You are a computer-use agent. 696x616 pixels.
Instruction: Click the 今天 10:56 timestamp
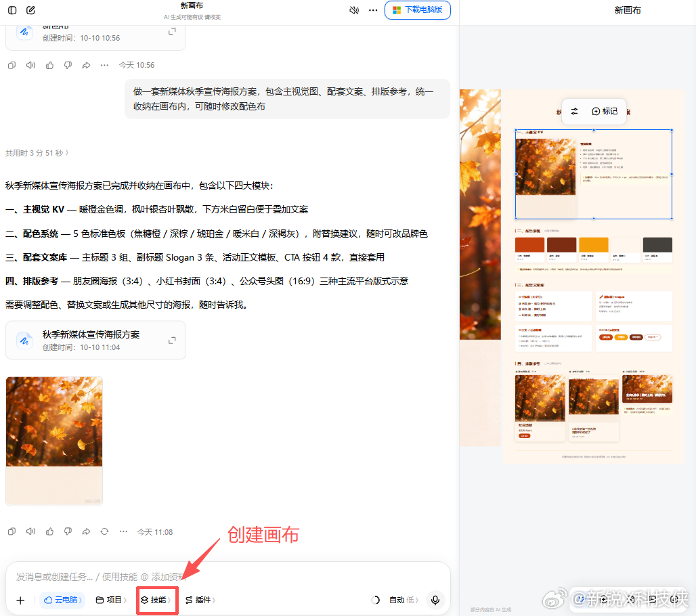click(137, 65)
